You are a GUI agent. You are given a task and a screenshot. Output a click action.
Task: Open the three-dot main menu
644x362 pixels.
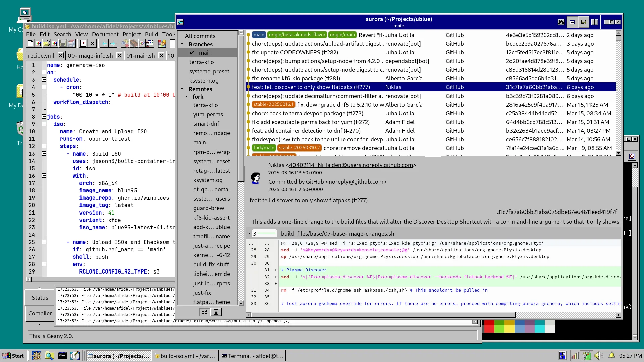coord(595,22)
